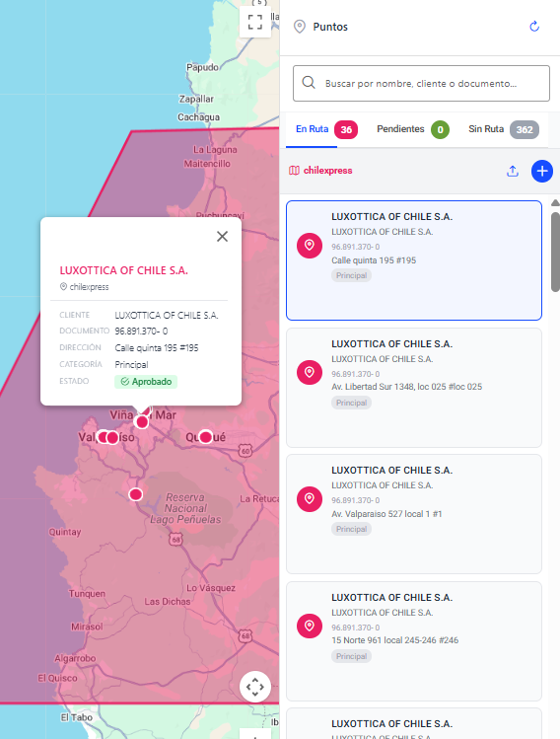
Task: Click scrollbar up arrow in list
Action: pos(556,202)
